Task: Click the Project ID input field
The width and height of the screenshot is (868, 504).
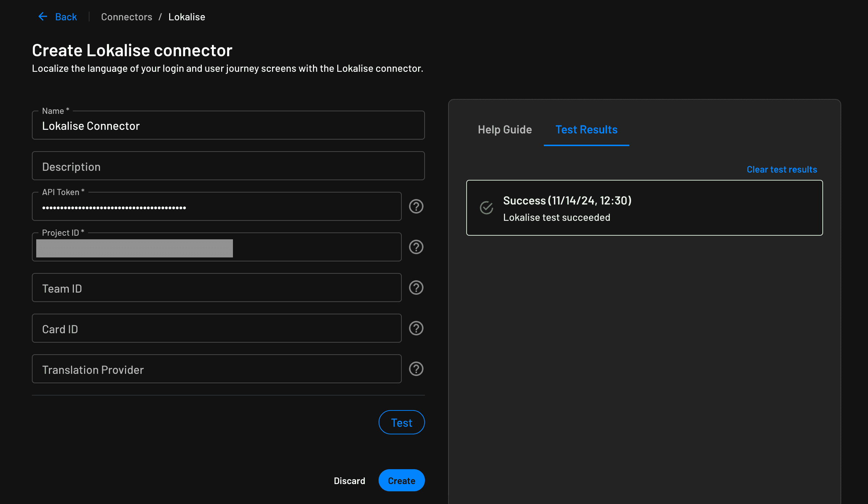Action: click(217, 247)
